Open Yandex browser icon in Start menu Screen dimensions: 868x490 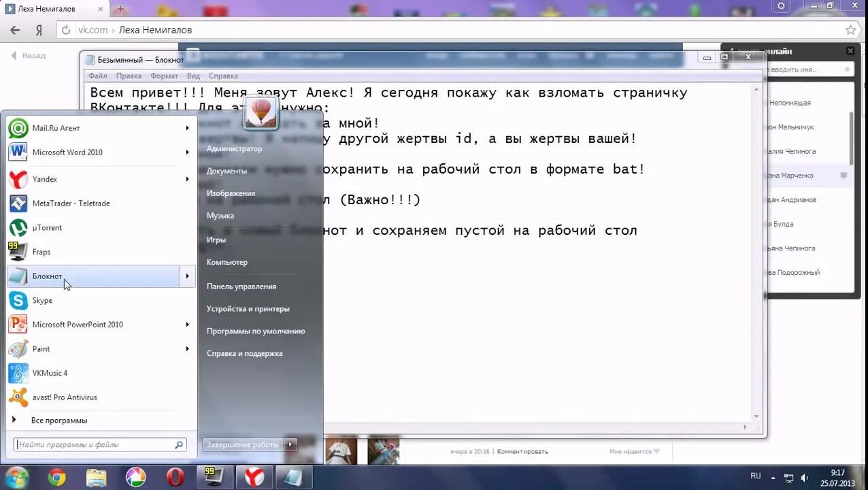pos(18,179)
